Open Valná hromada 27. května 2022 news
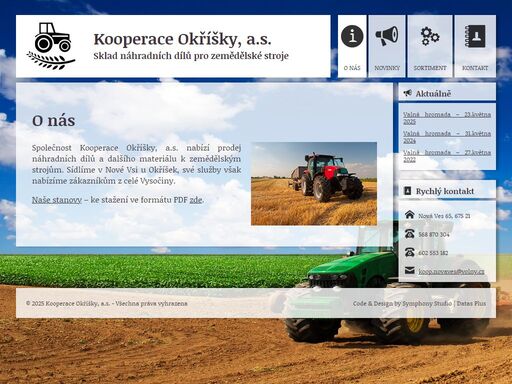 [x=447, y=156]
